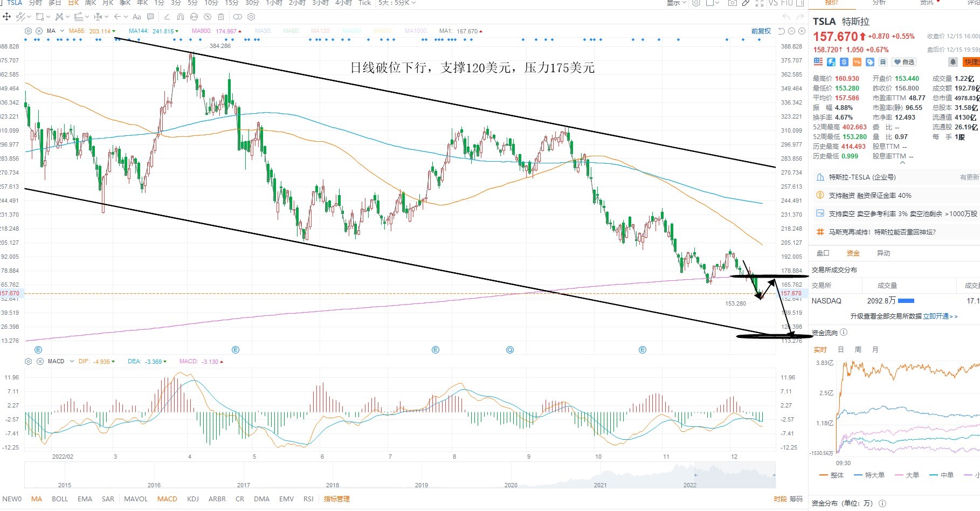Select the comment bubble note tool
Viewport: 980px width, 511px height.
pyautogui.click(x=150, y=17)
